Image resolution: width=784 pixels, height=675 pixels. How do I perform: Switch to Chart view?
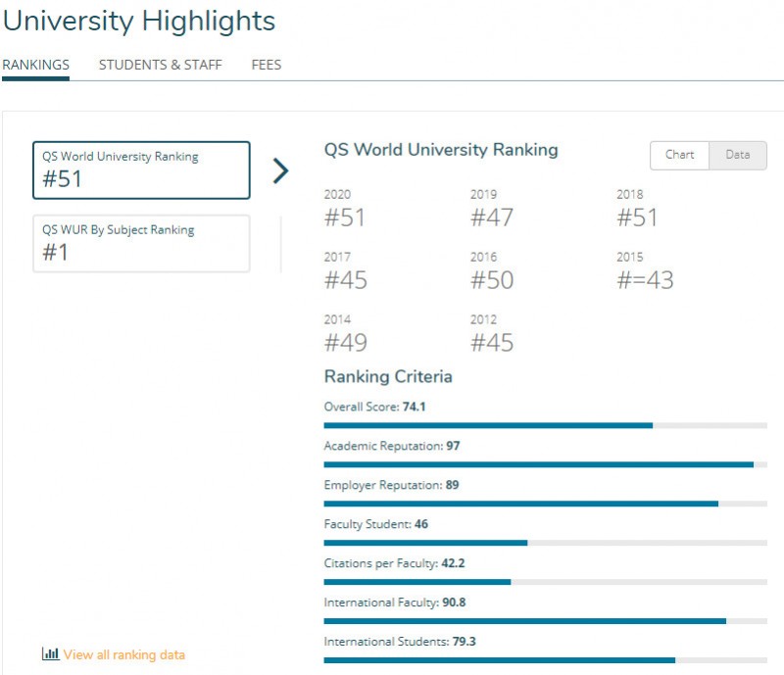coord(679,156)
